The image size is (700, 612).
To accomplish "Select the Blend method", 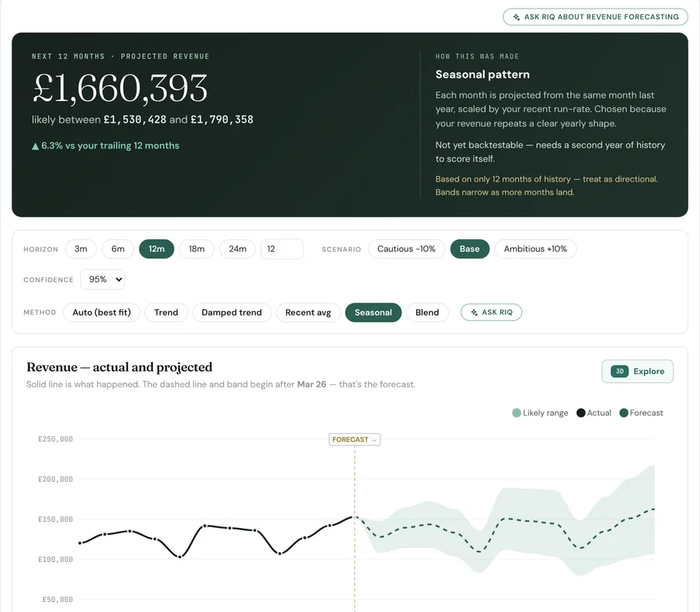I will pos(428,313).
